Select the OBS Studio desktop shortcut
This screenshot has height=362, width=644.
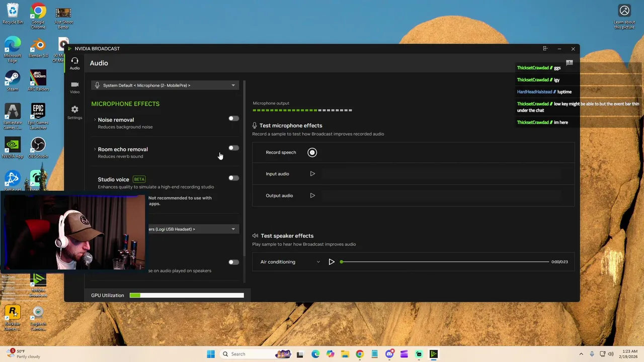38,148
